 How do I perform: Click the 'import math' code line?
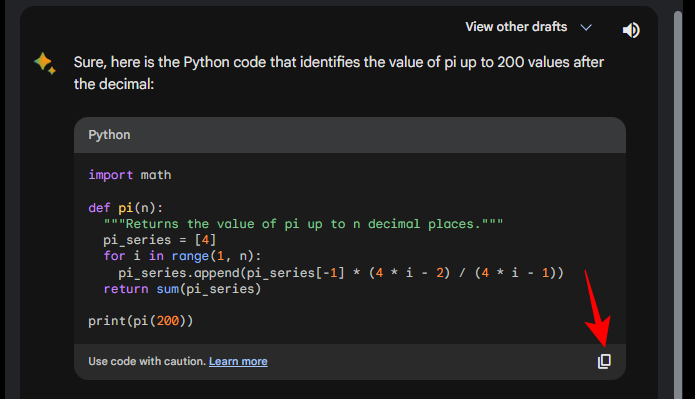129,175
